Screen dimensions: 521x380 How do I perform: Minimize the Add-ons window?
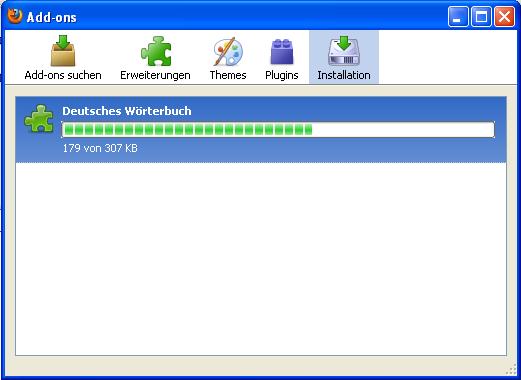[458, 16]
